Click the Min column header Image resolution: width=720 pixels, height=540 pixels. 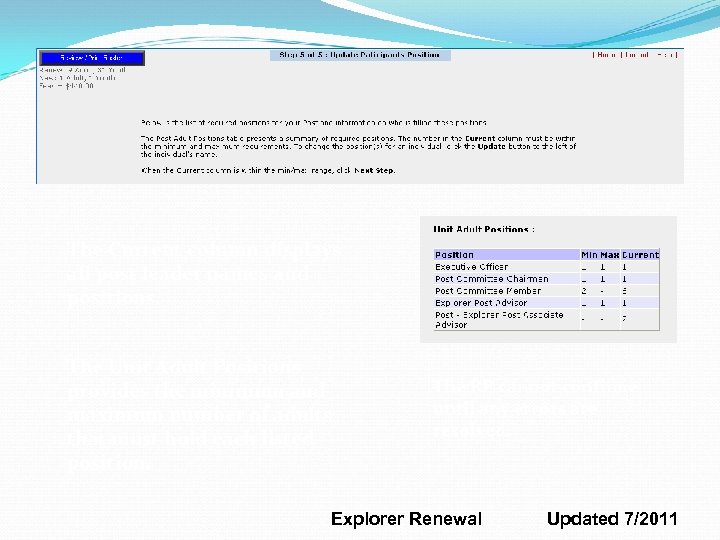click(589, 255)
